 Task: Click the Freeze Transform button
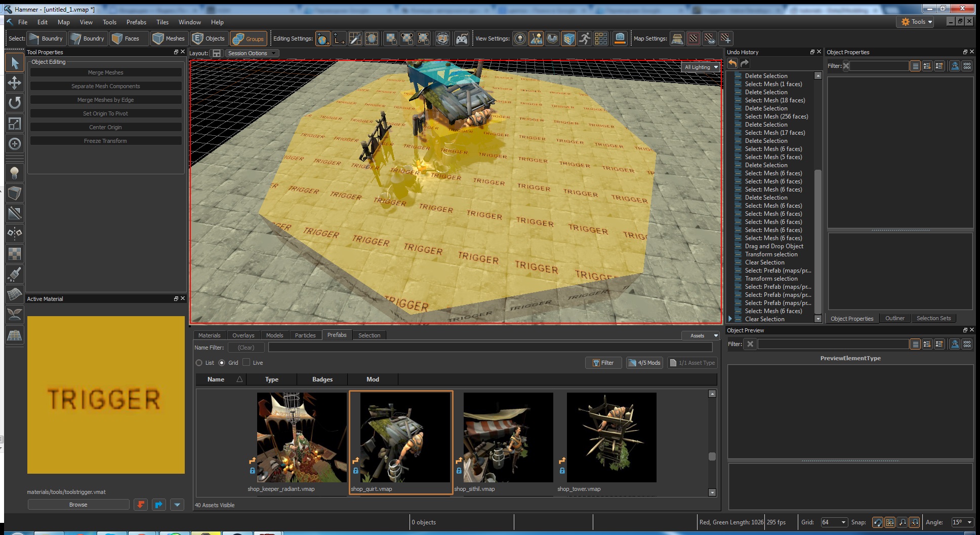coord(105,141)
